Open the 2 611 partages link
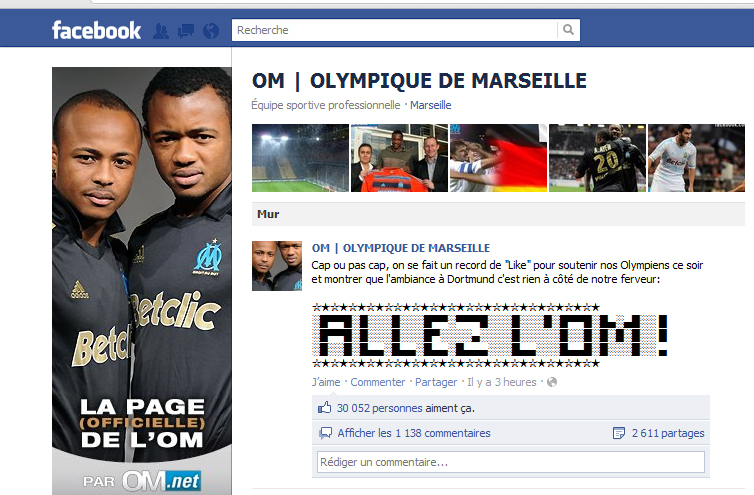 (x=668, y=433)
